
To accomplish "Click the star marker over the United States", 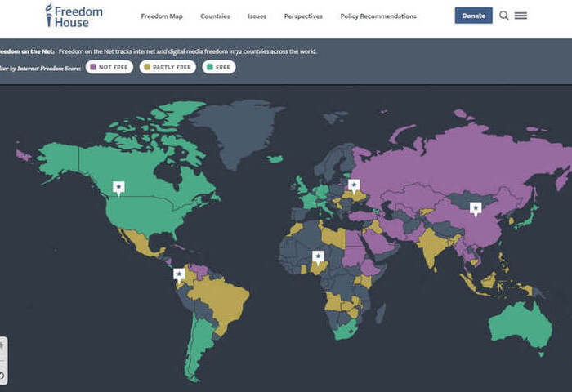I will click(x=118, y=188).
